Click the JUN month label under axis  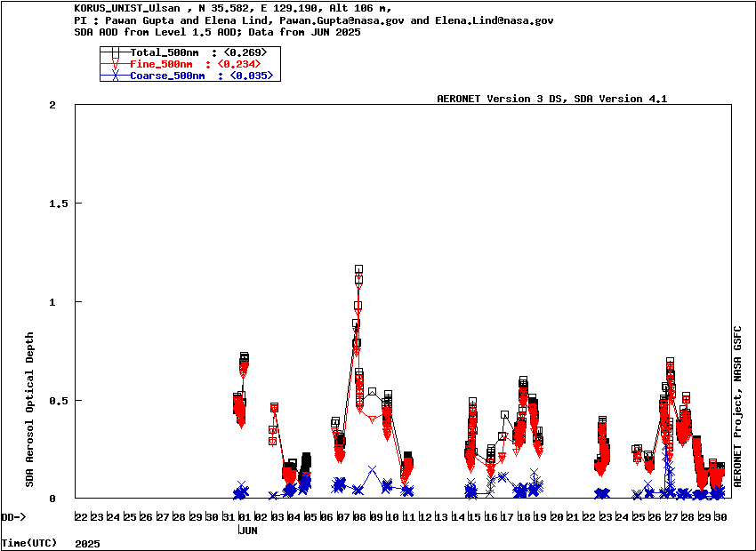[x=247, y=530]
